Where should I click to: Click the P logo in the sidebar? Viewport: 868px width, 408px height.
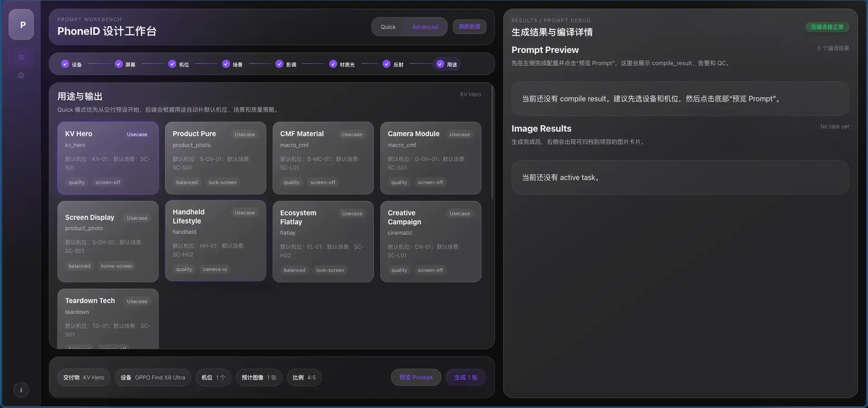click(21, 24)
